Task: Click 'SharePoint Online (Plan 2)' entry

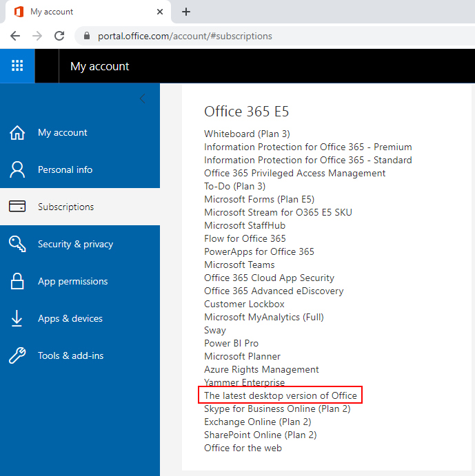Action: click(260, 435)
